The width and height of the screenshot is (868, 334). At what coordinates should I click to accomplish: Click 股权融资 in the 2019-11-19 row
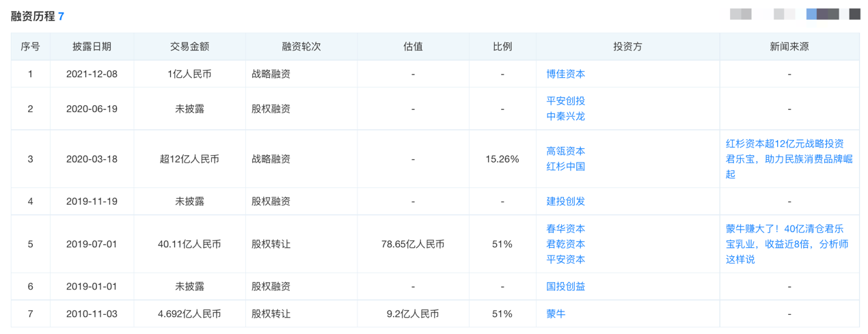(x=271, y=201)
